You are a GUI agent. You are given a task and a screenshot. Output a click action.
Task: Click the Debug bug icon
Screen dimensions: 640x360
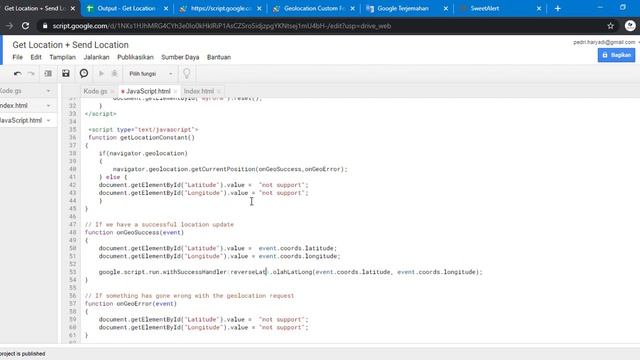114,73
